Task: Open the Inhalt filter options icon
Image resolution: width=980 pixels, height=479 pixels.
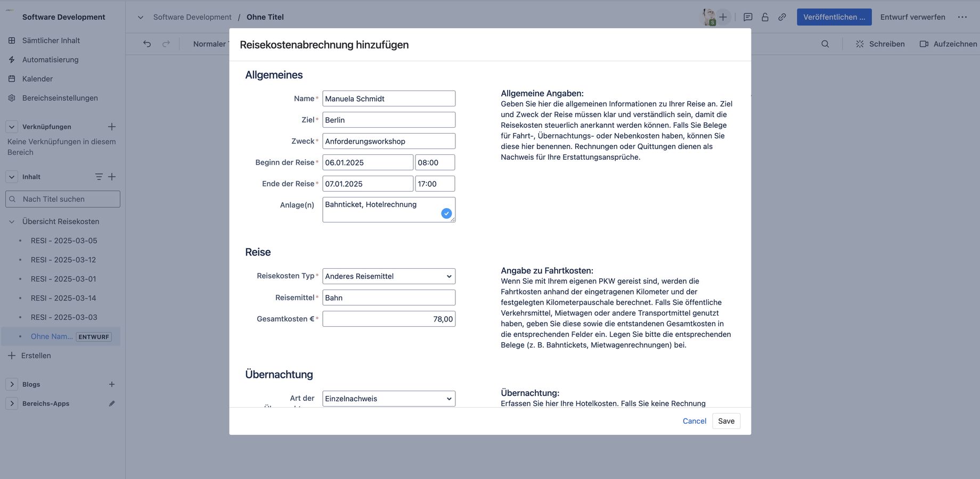Action: coord(99,177)
